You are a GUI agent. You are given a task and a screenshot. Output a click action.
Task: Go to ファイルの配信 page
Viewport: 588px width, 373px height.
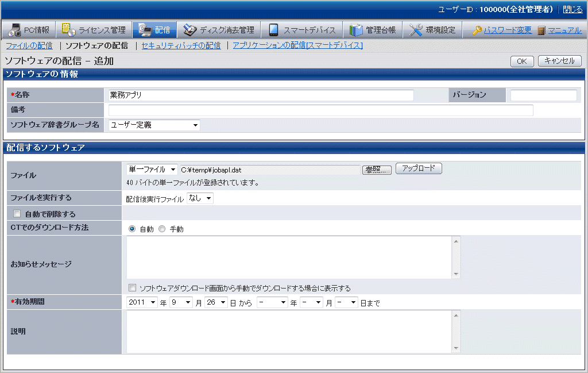(29, 45)
